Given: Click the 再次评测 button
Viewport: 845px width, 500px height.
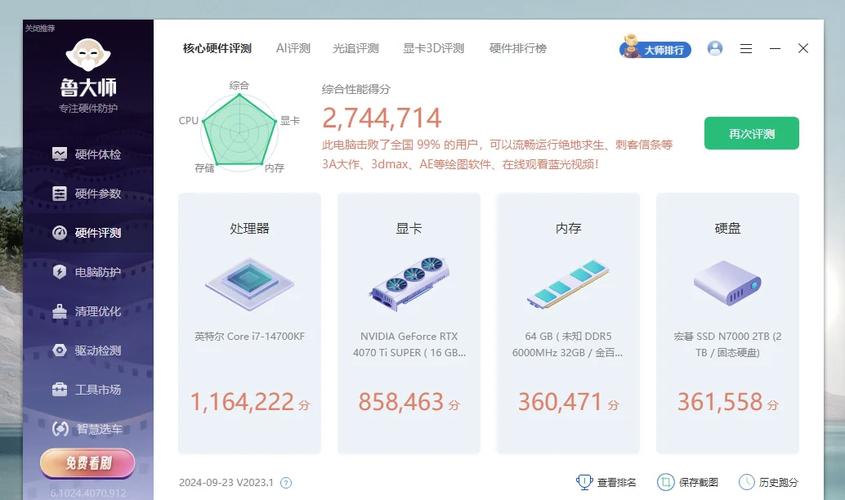Looking at the screenshot, I should click(x=751, y=133).
